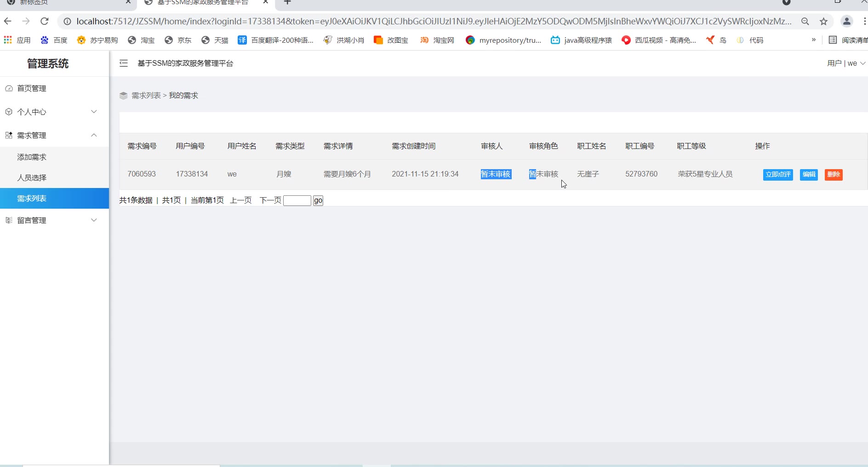The image size is (868, 467).
Task: Open the 洪湖小肖 bookmark
Action: tap(344, 40)
